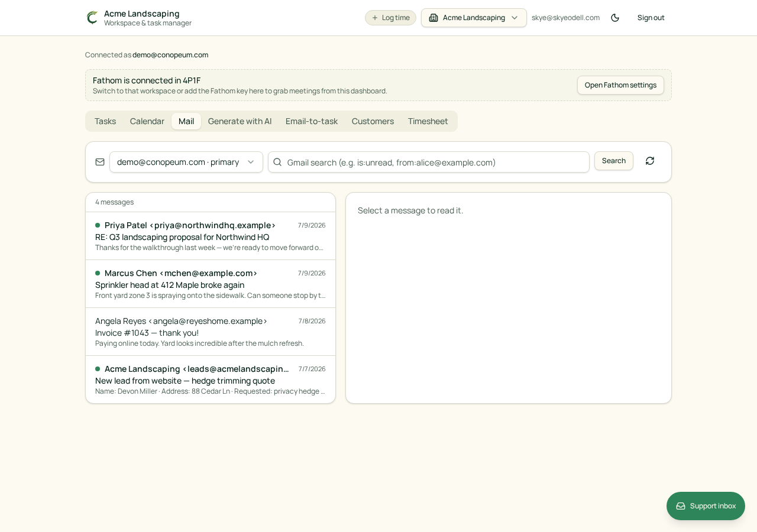This screenshot has height=532, width=757.
Task: Open the Generate with AI tab
Action: click(240, 121)
